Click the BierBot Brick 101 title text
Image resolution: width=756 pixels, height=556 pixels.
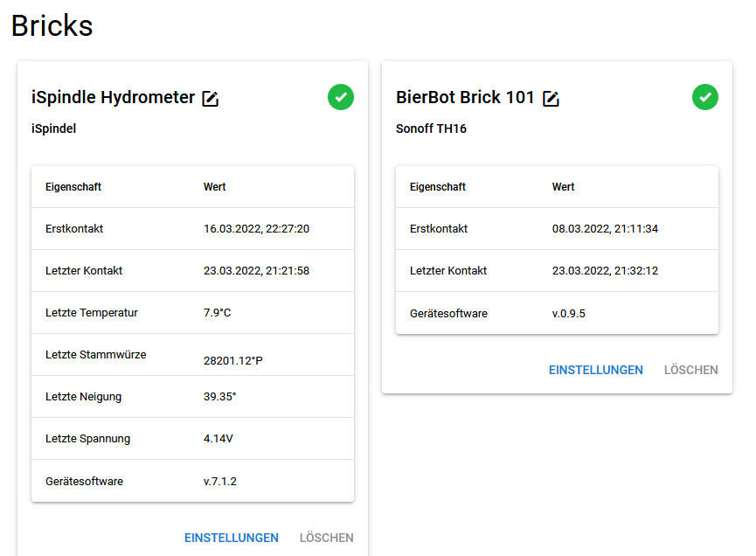(465, 97)
